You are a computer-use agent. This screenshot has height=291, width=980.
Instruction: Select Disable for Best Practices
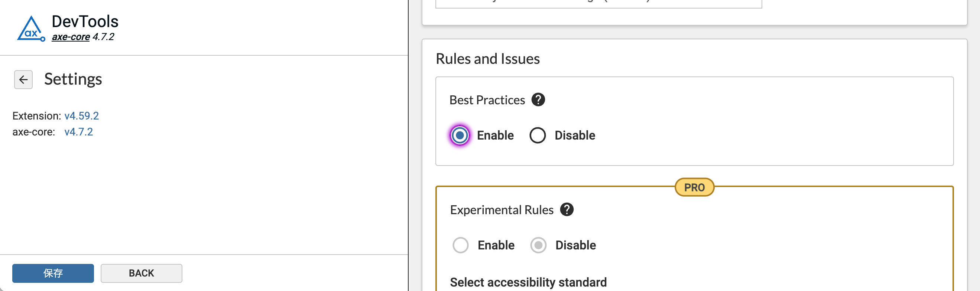click(x=538, y=135)
